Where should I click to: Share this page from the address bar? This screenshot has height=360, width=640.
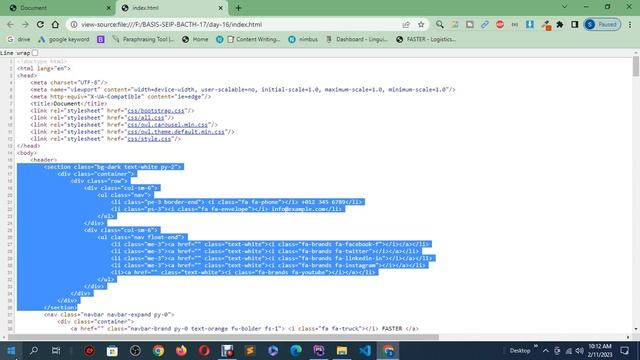[406, 24]
